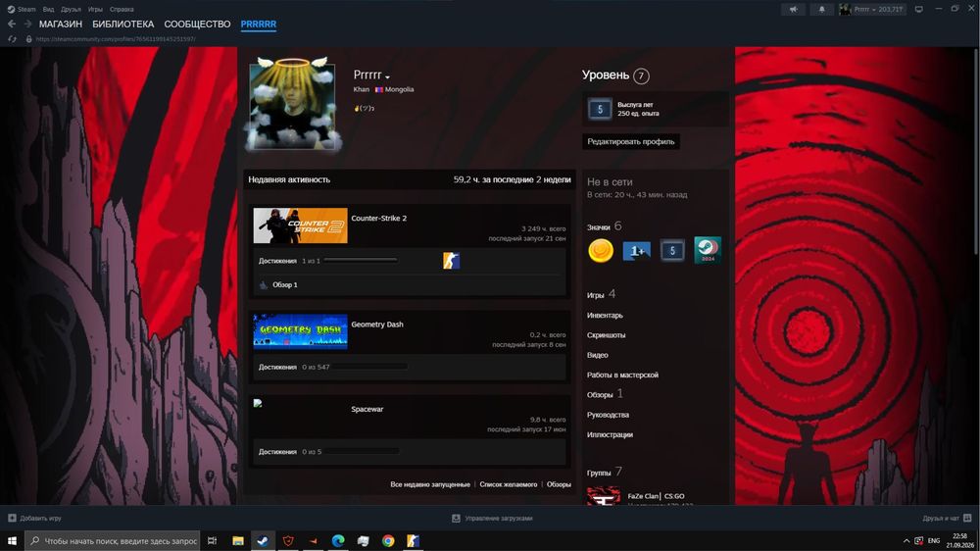Image resolution: width=980 pixels, height=551 pixels.
Task: Switch to the СООБЩЕСТВО tab
Action: (198, 24)
